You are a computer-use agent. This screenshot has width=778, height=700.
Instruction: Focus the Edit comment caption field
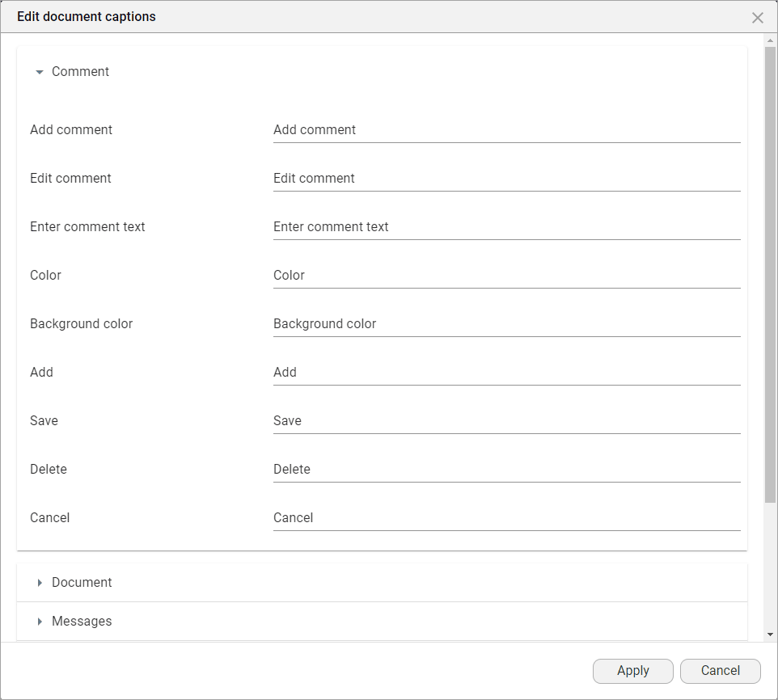click(x=506, y=179)
